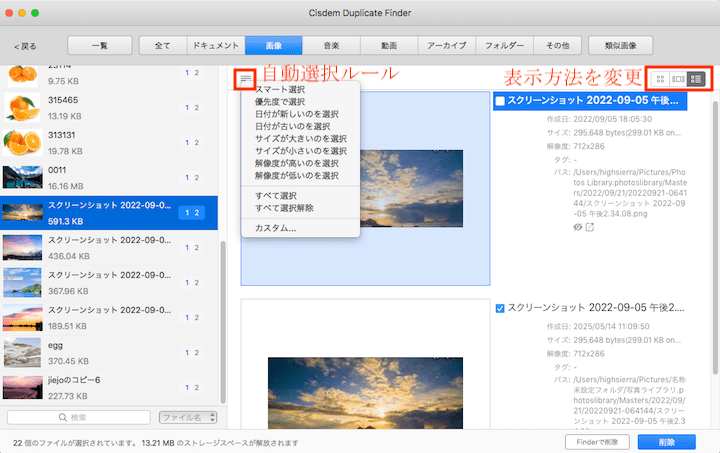The height and width of the screenshot is (453, 720).
Task: Click the Finderで削除 button
Action: (x=594, y=442)
